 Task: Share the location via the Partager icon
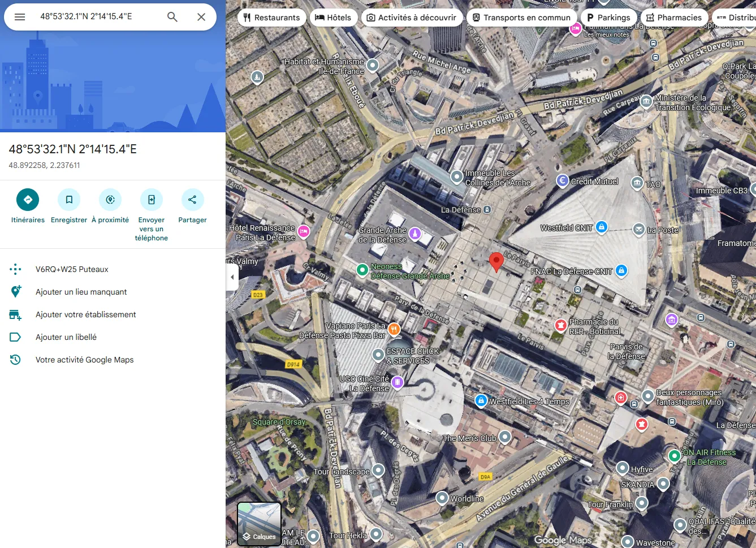[x=192, y=199]
